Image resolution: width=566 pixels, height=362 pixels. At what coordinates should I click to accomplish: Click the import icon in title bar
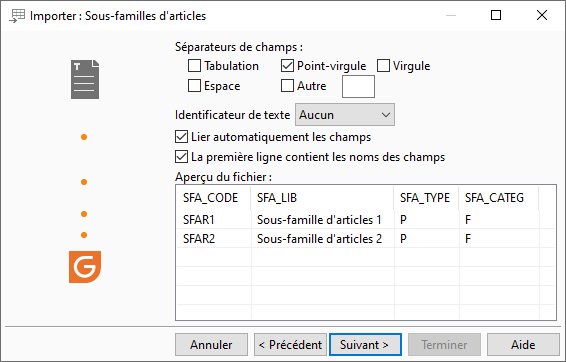click(x=17, y=16)
